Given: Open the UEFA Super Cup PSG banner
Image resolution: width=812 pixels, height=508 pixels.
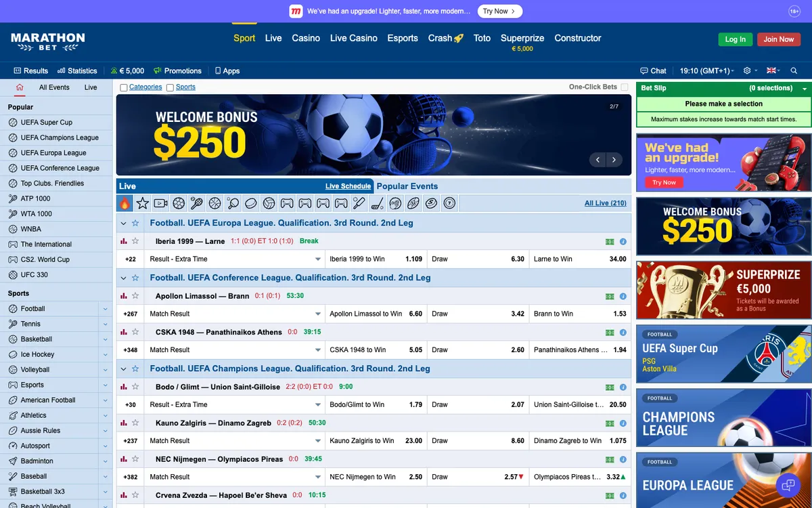Looking at the screenshot, I should (723, 354).
